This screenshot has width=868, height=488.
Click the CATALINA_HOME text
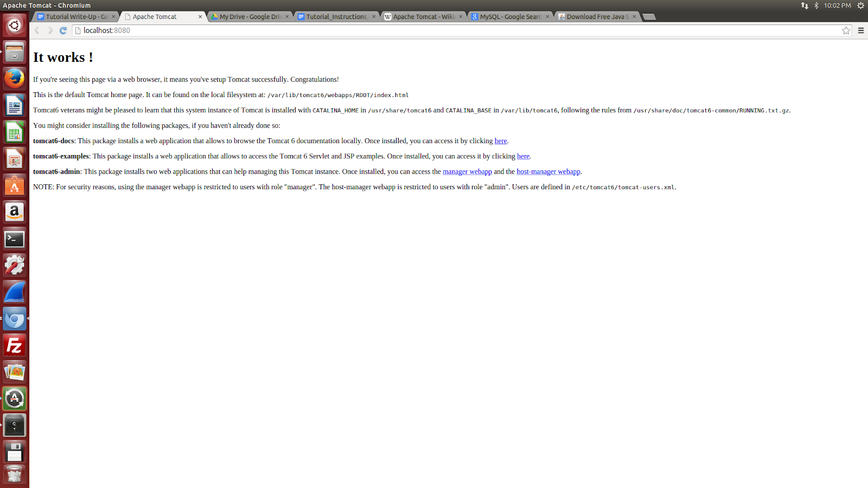(x=335, y=111)
